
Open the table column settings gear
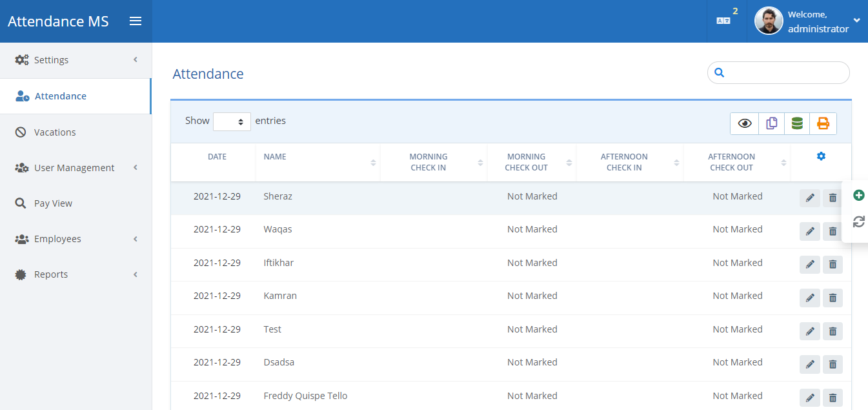pos(821,156)
